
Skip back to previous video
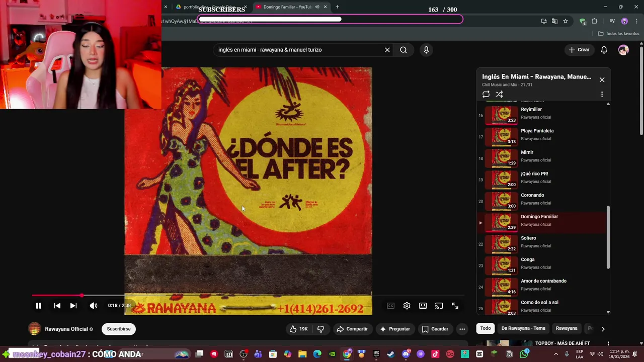pos(57,306)
